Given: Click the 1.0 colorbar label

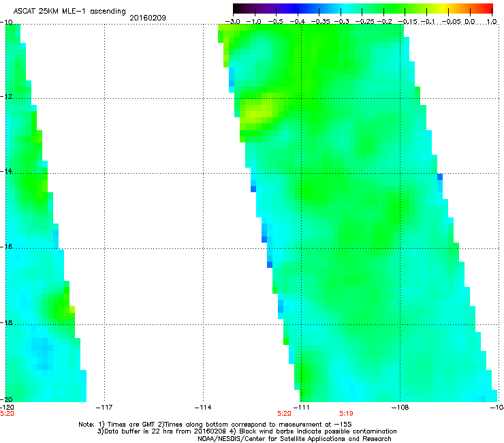Looking at the screenshot, I should [x=492, y=22].
